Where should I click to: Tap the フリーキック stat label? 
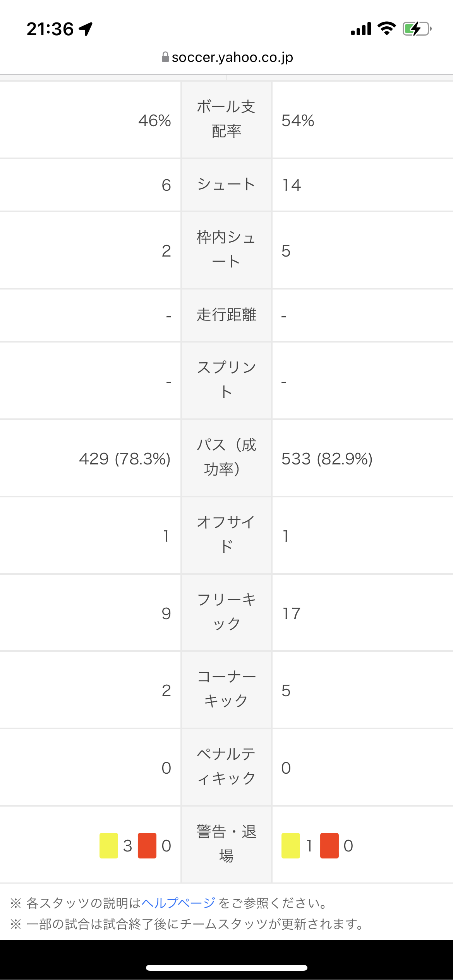pyautogui.click(x=226, y=612)
